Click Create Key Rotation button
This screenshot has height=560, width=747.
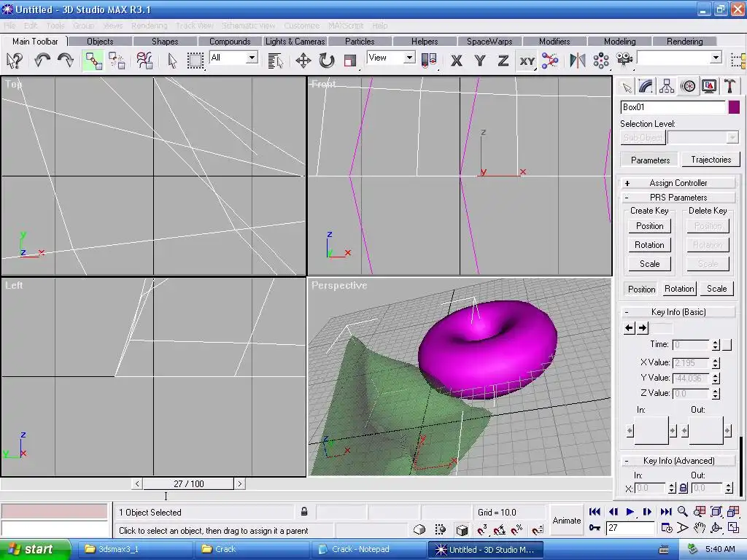[x=649, y=245]
